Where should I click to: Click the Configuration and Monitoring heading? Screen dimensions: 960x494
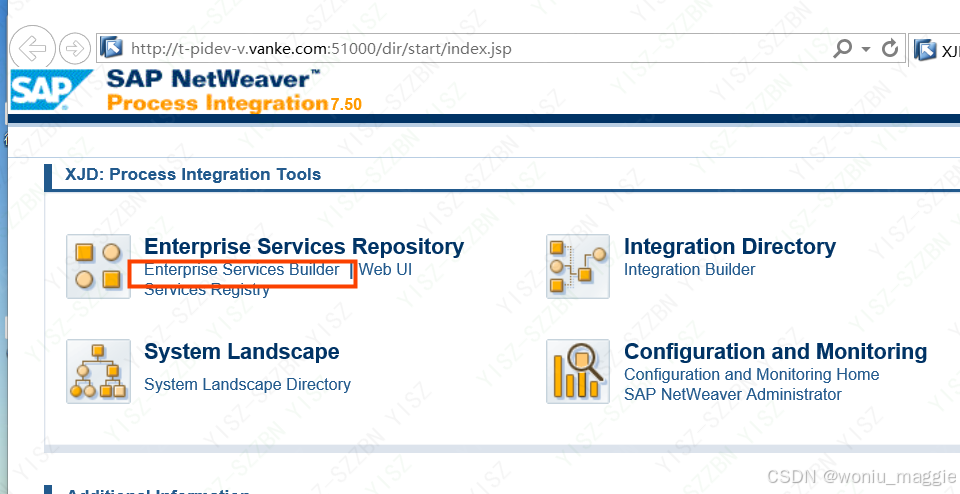775,352
